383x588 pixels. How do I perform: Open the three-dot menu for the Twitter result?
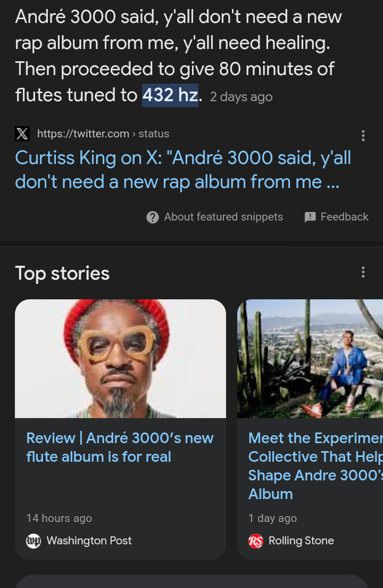(363, 136)
